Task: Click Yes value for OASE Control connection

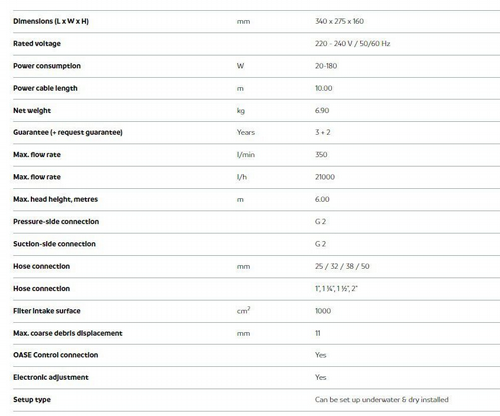Action: click(321, 355)
